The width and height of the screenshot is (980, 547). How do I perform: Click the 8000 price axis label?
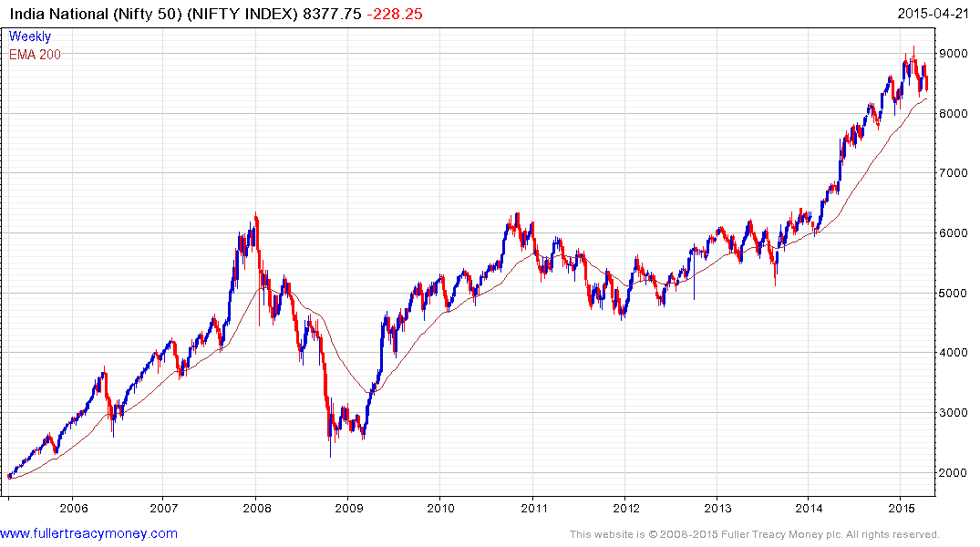[954, 113]
